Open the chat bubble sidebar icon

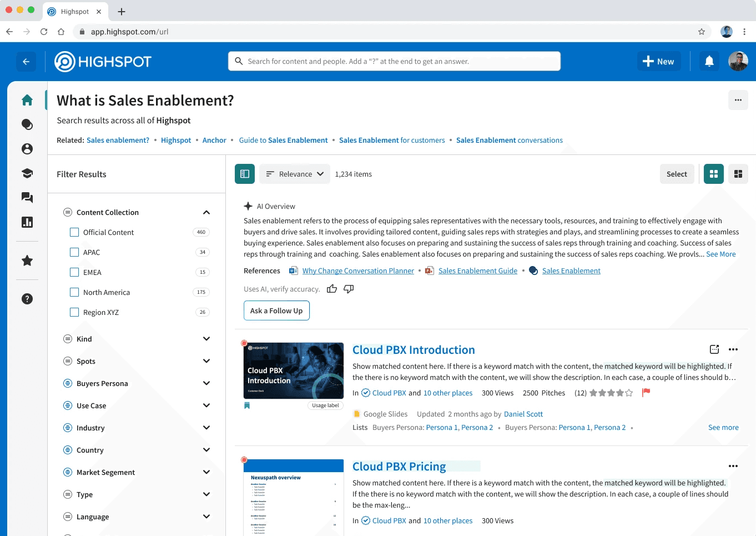point(27,124)
